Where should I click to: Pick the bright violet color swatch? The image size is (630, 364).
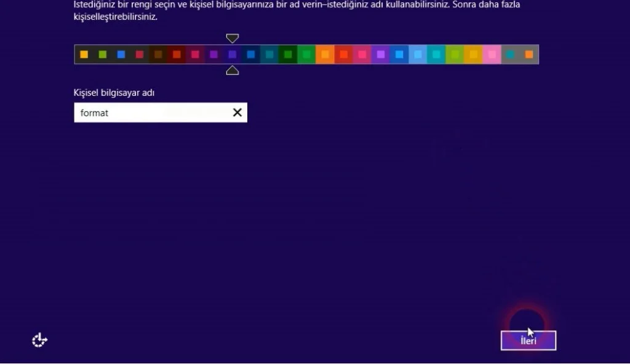(381, 55)
